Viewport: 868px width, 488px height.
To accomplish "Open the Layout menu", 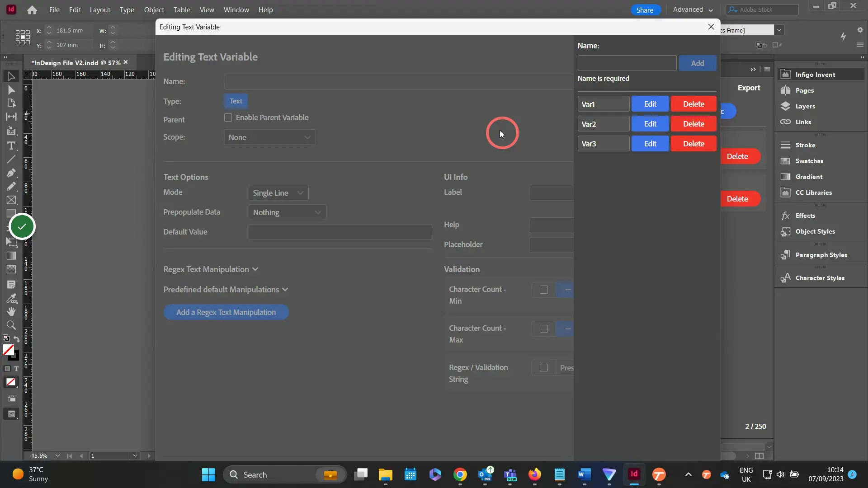I will click(x=100, y=9).
